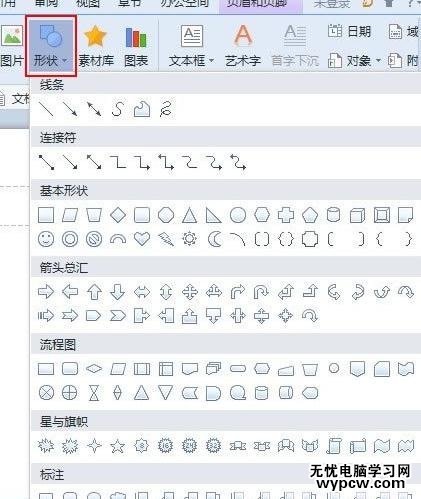Select the right arrow shape
The width and height of the screenshot is (421, 499).
click(x=46, y=292)
